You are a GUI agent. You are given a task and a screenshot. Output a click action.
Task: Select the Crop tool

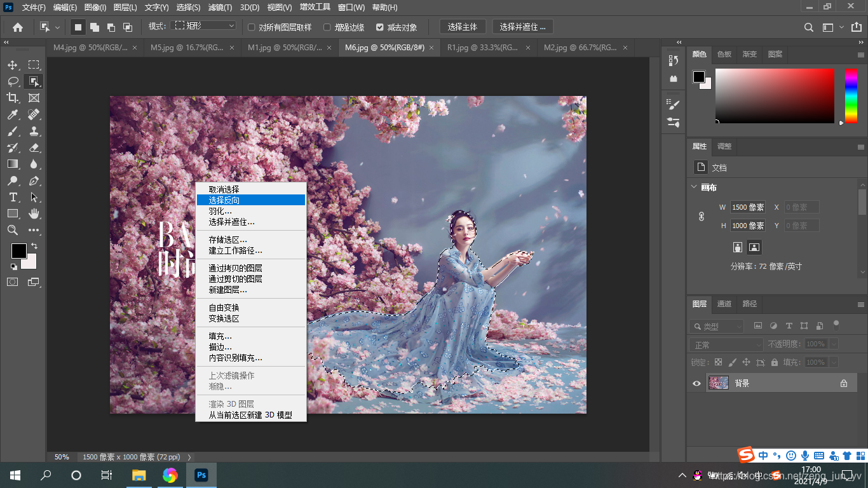(x=11, y=98)
